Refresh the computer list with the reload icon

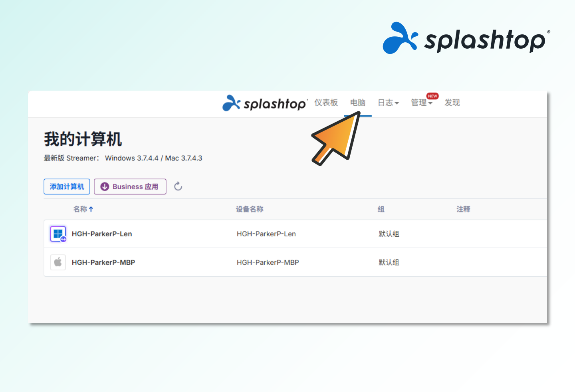click(x=178, y=186)
